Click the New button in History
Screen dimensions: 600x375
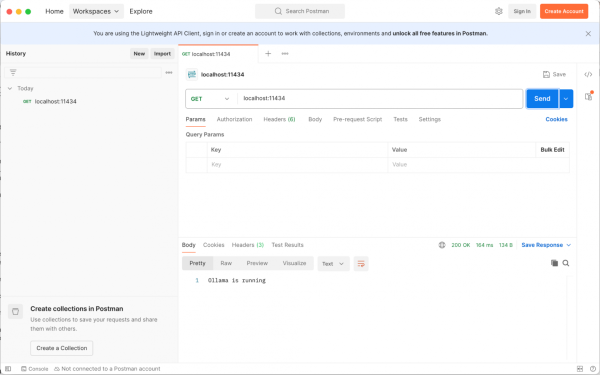[x=139, y=54]
